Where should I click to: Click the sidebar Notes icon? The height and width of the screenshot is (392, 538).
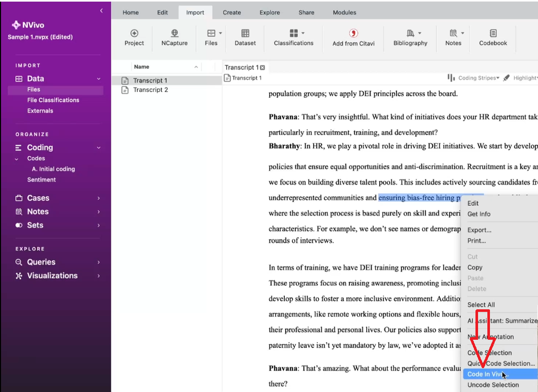tap(19, 212)
